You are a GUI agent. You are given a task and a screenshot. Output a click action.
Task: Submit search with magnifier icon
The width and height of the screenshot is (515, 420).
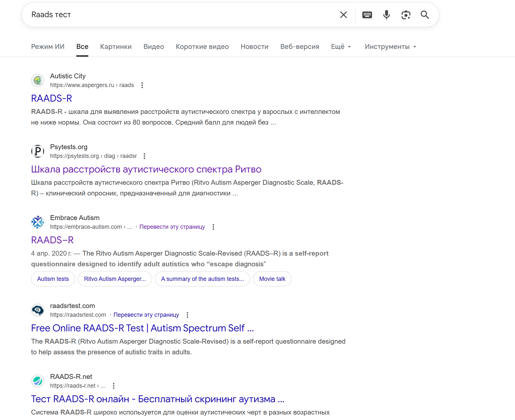pyautogui.click(x=425, y=15)
